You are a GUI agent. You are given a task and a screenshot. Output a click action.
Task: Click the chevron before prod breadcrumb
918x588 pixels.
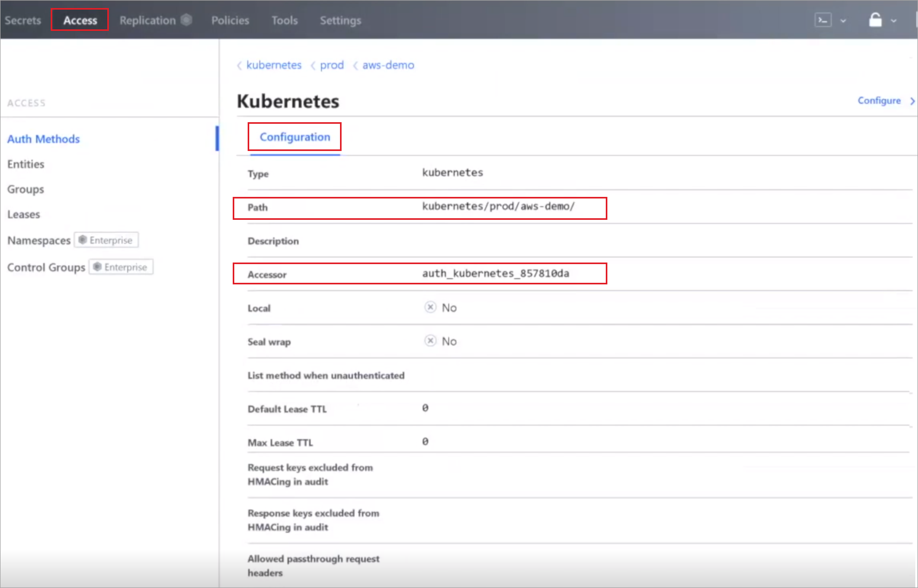tap(313, 66)
